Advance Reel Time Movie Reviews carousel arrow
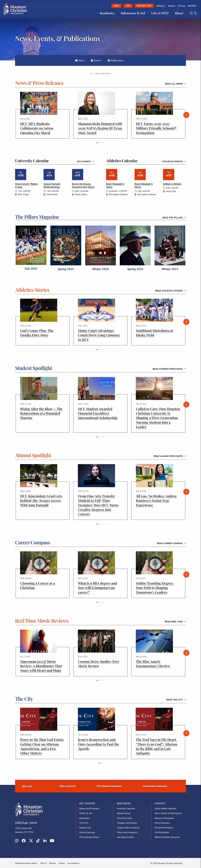Viewport: 201px width, 868px height. [186, 653]
